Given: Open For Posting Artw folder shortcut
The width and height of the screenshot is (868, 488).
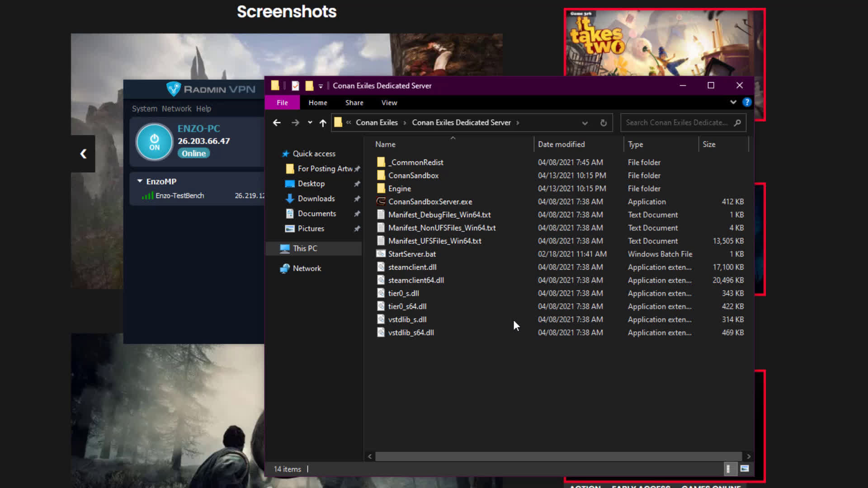Looking at the screenshot, I should coord(325,169).
